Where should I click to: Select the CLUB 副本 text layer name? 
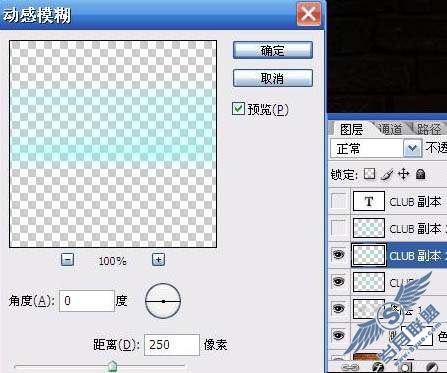tap(415, 201)
